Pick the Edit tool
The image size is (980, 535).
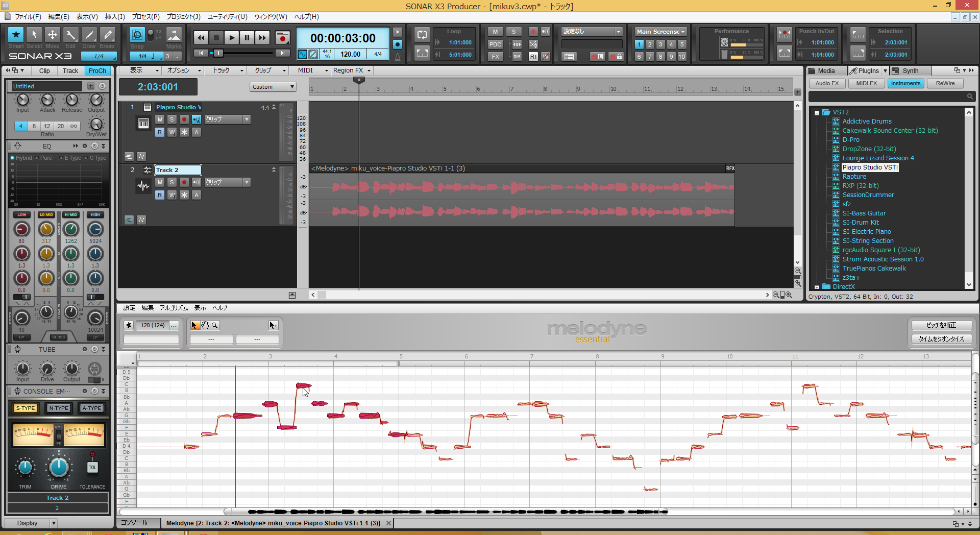click(x=70, y=35)
